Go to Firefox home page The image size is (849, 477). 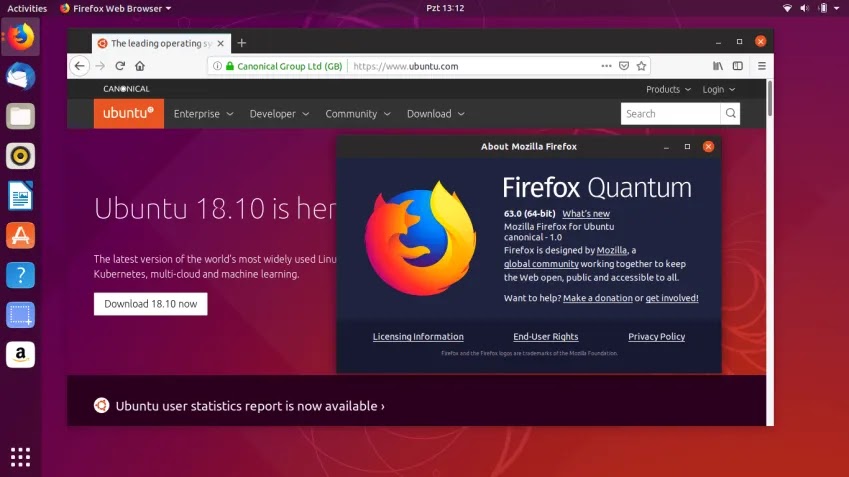pyautogui.click(x=140, y=66)
